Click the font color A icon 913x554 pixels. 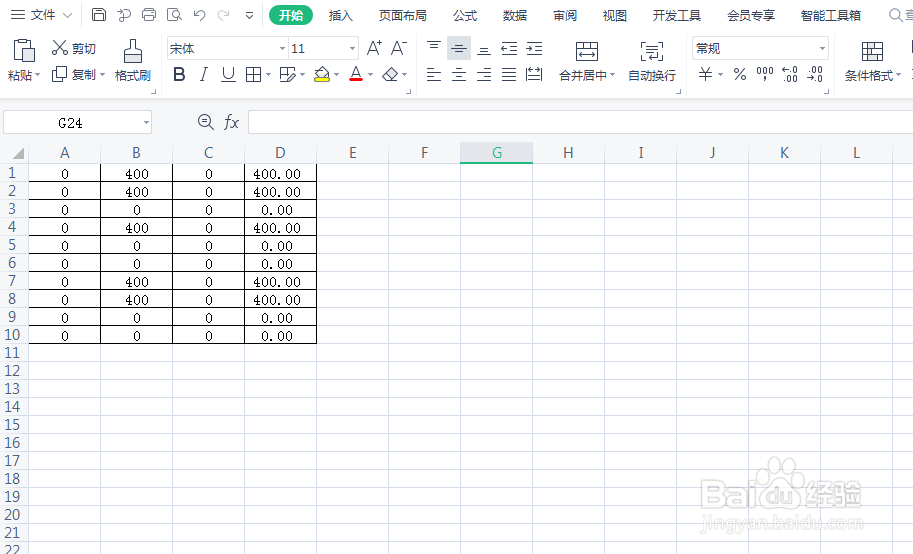(356, 75)
